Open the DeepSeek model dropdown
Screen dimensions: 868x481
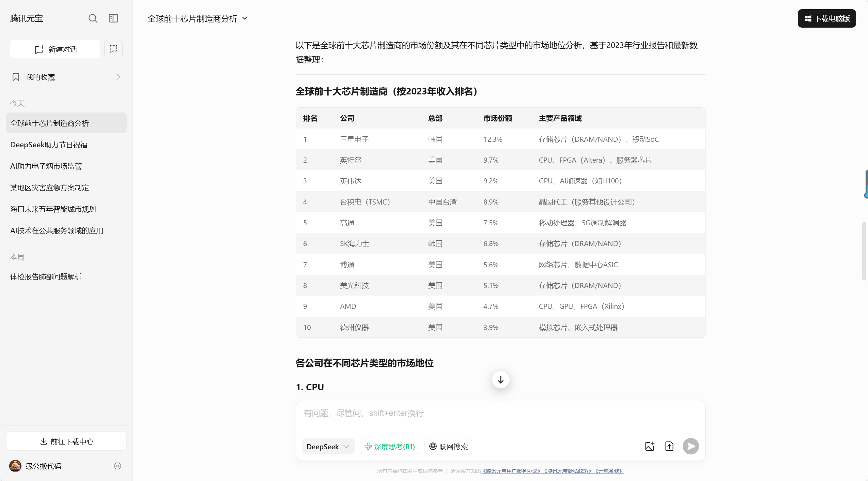328,447
